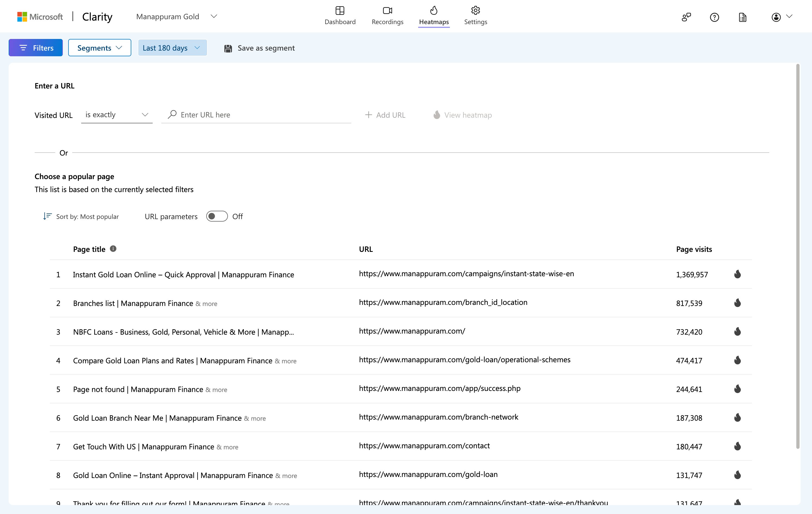
Task: Select 'Page not found | Manappuram Finance' title
Action: tap(138, 389)
